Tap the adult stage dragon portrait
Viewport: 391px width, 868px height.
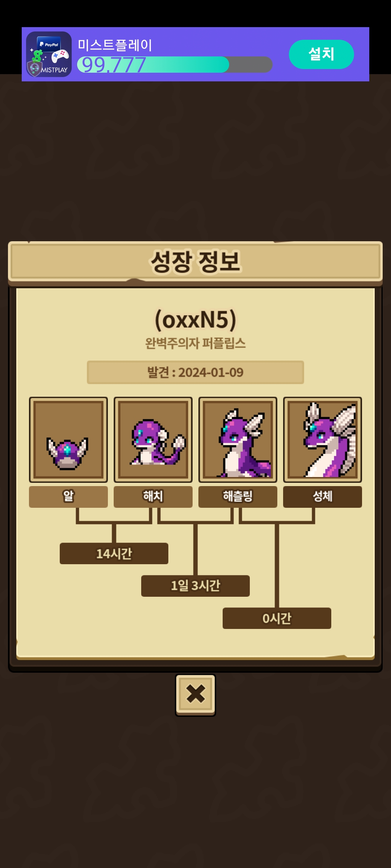(323, 440)
